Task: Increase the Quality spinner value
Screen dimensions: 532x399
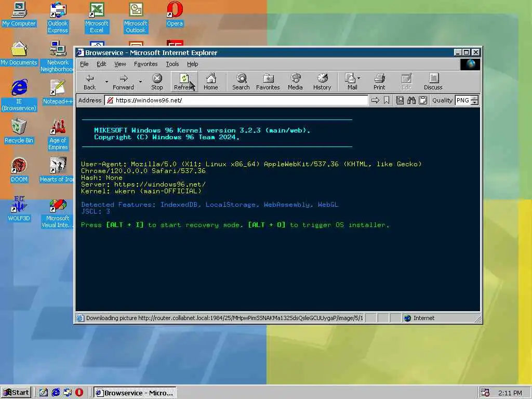Action: 475,98
